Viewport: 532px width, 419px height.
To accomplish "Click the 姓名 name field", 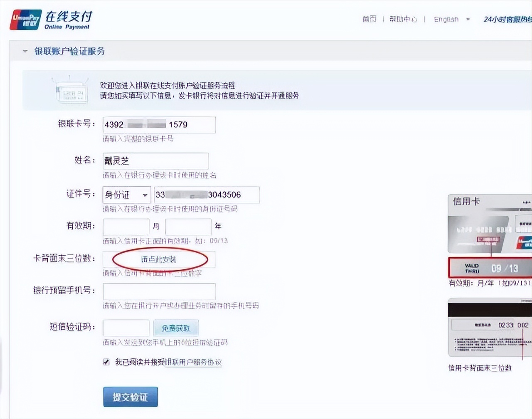I will coord(156,161).
